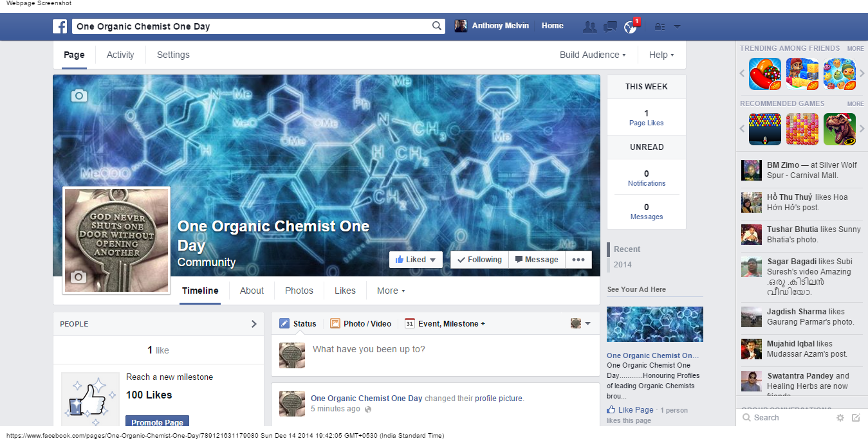Click the profile picture camera icon

[x=78, y=277]
